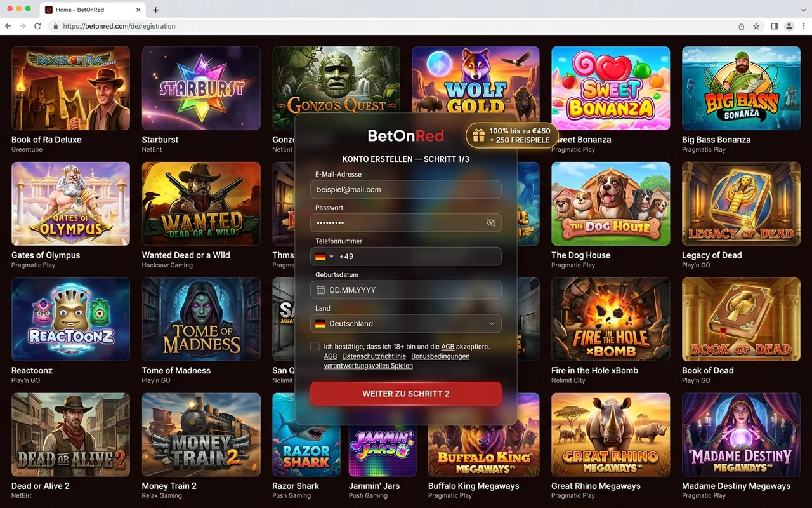Close the Home - BetOnRed tab
Image resolution: width=812 pixels, height=508 pixels.
pos(139,10)
